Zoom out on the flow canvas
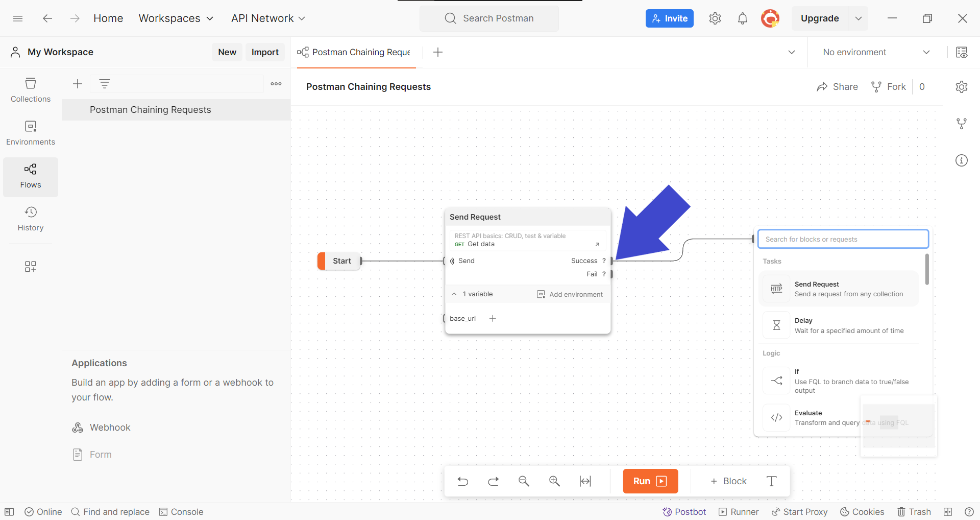The height and width of the screenshot is (520, 980). (524, 481)
